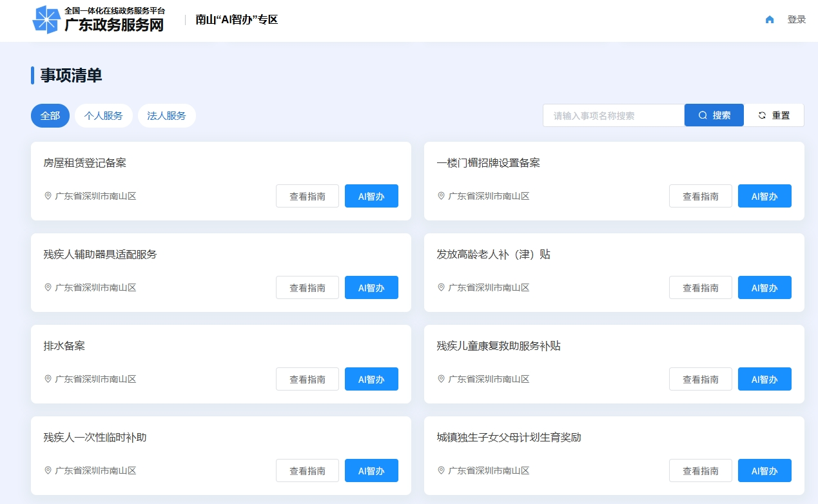Viewport: 818px width, 504px height.
Task: Open 查看指南 for 发放高龄老人补（津）贴
Action: [x=701, y=288]
